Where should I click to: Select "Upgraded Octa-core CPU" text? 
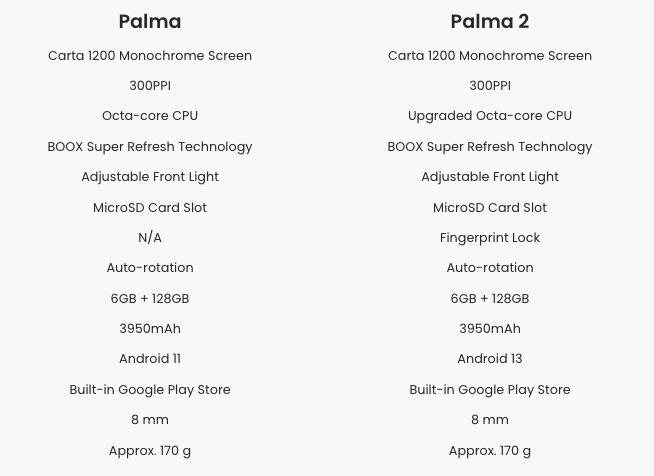click(490, 116)
